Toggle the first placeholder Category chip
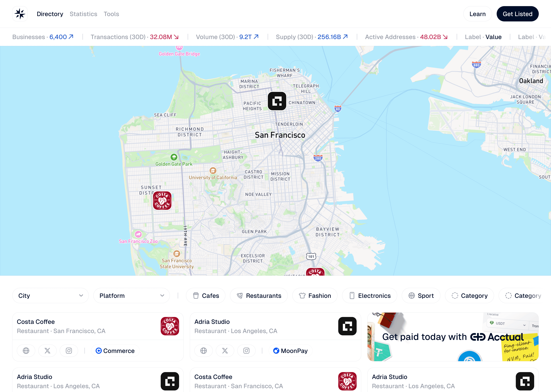 [x=469, y=295]
